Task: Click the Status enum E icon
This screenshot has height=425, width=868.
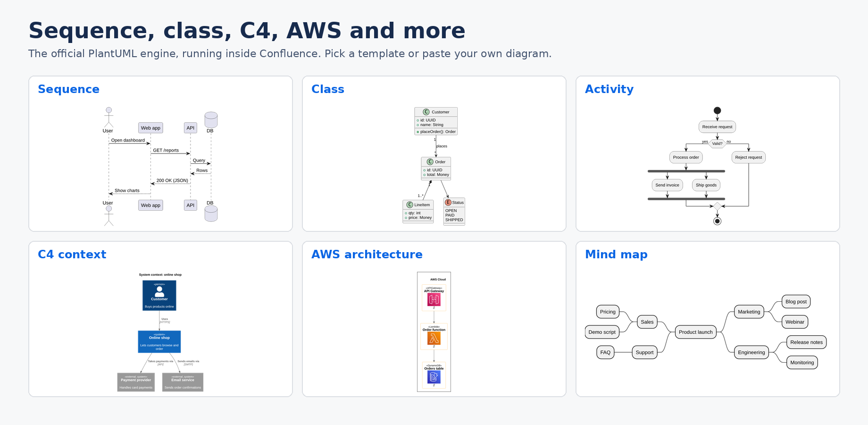Action: 448,202
